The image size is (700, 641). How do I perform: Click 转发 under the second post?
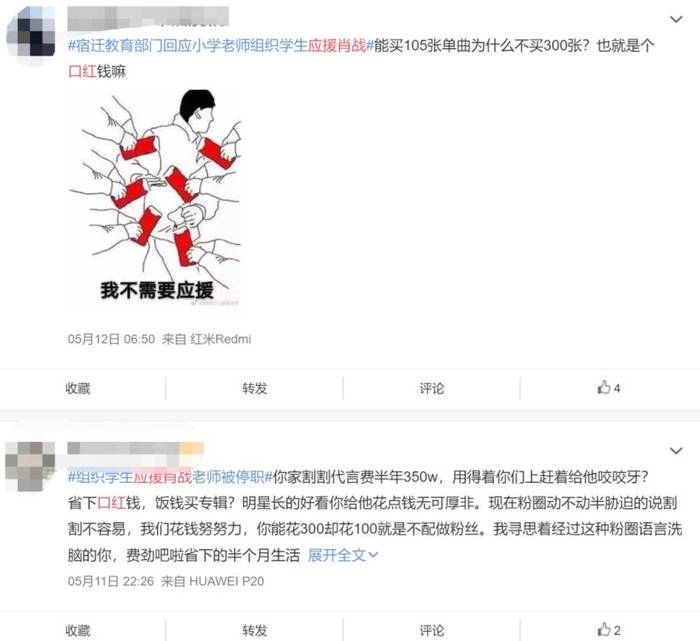[255, 630]
